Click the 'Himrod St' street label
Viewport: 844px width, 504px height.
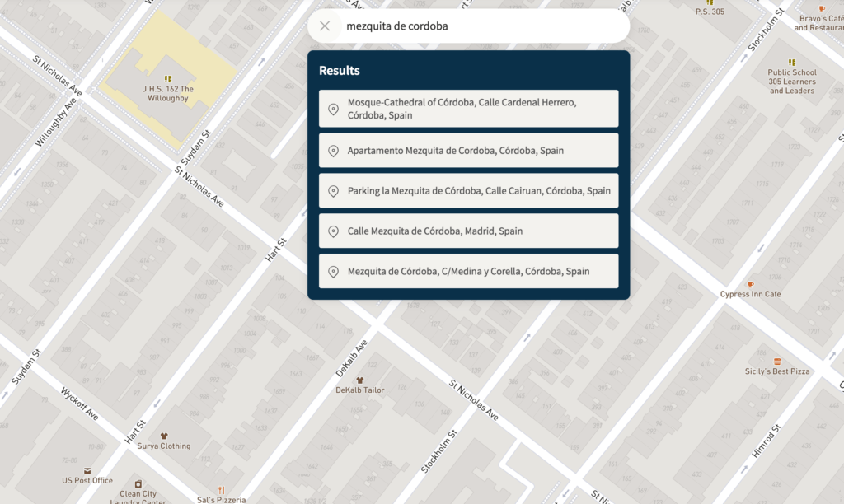[x=766, y=441]
